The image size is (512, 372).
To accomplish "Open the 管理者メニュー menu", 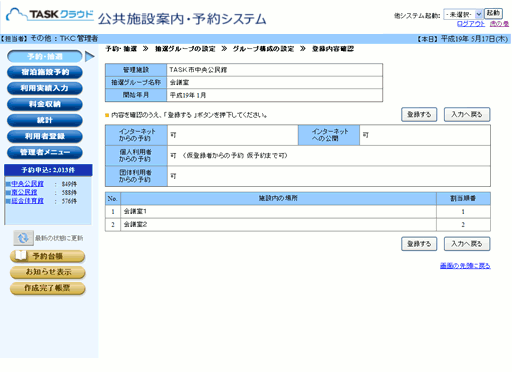I will pos(45,152).
